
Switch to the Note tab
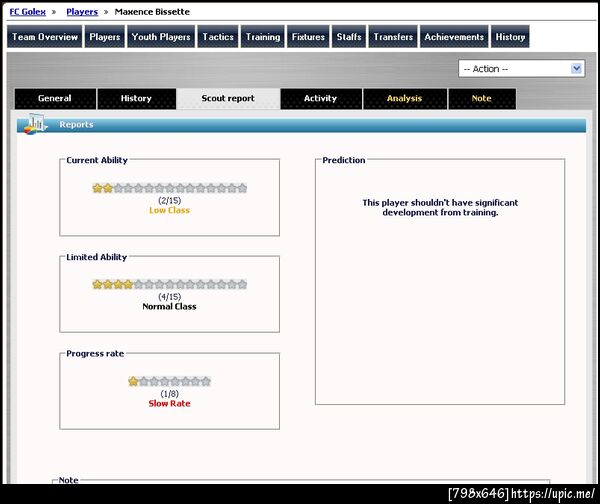[x=482, y=98]
